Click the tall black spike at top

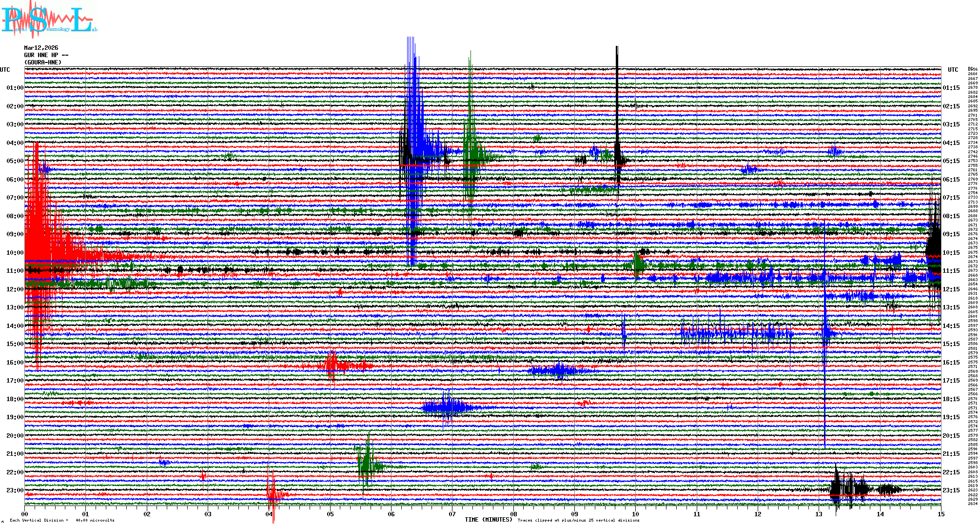pos(617,98)
